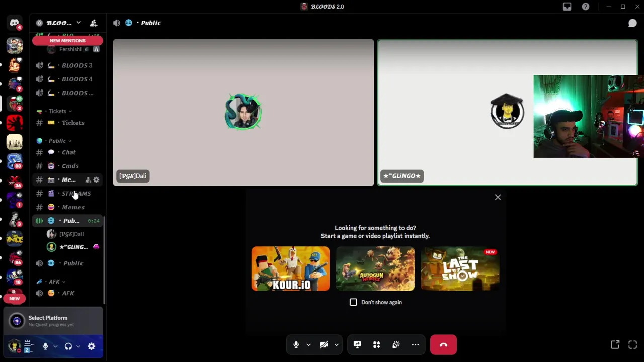Open server icon with 9 badge
The width and height of the screenshot is (644, 362).
click(x=14, y=85)
